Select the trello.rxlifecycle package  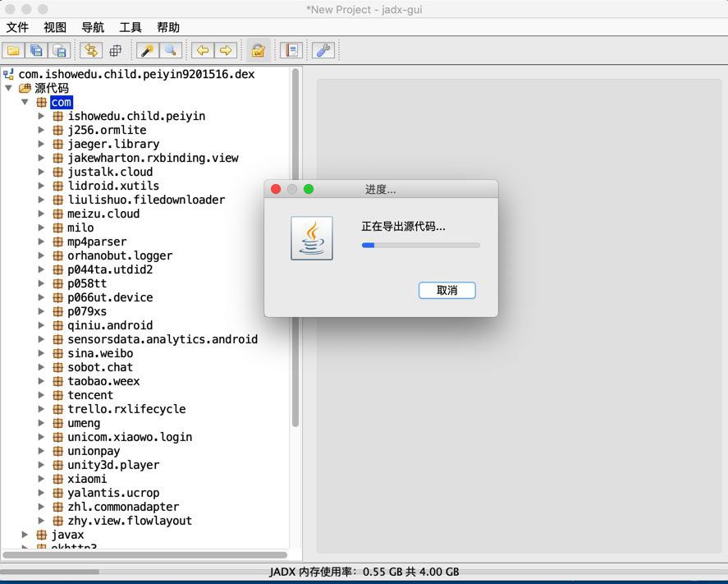pos(126,409)
